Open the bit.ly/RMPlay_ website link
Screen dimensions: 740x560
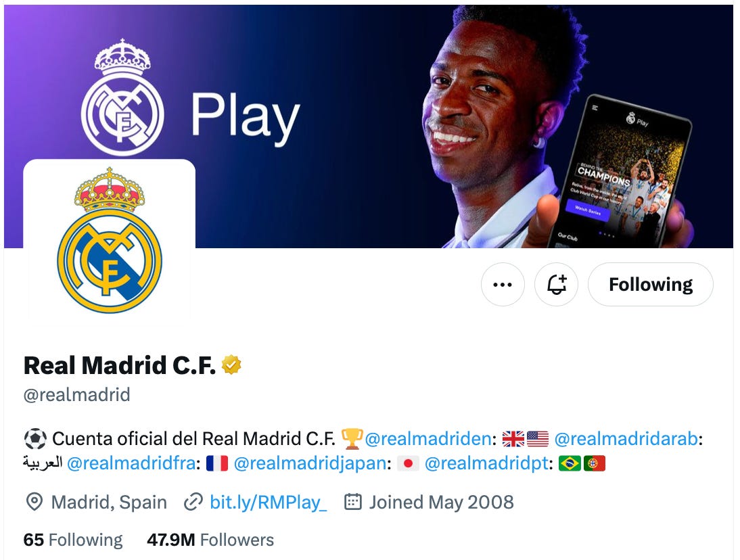pos(268,502)
